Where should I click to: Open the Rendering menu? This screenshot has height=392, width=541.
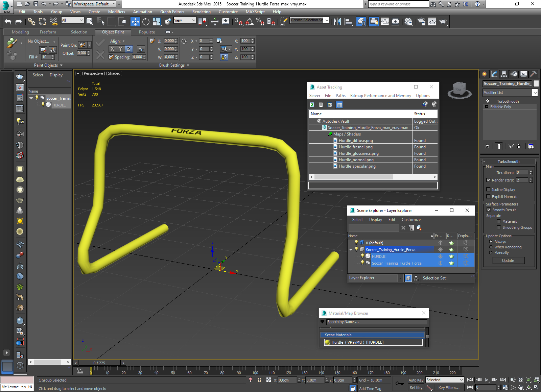202,12
